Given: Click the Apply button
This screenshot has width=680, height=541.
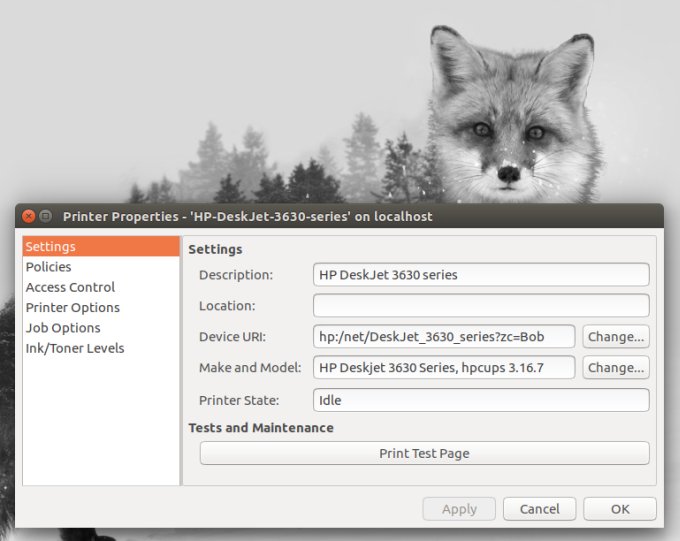Looking at the screenshot, I should 459,509.
